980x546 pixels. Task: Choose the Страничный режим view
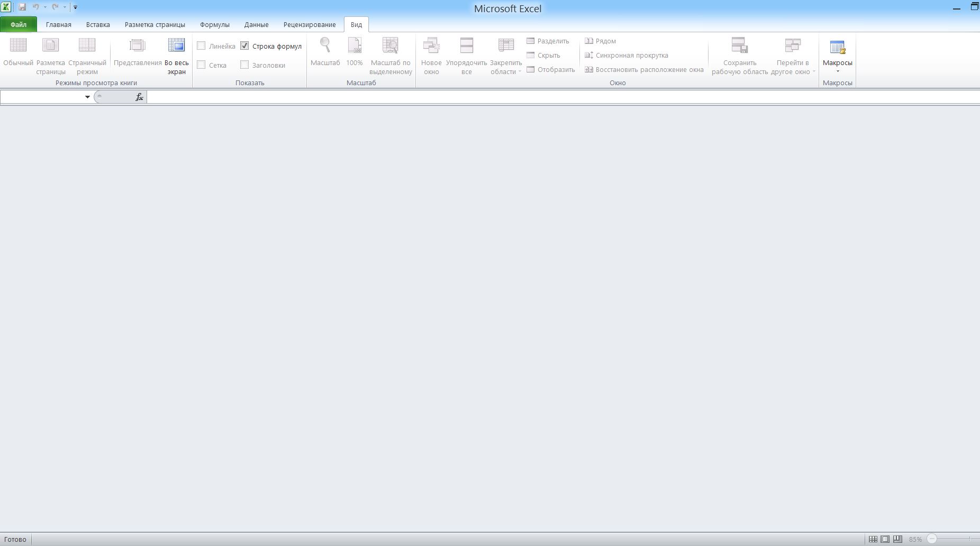(x=87, y=56)
